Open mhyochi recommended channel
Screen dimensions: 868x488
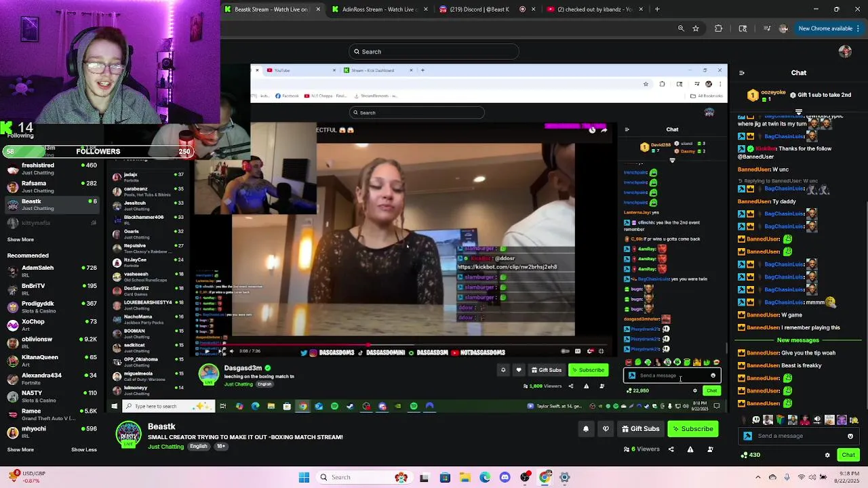point(52,432)
